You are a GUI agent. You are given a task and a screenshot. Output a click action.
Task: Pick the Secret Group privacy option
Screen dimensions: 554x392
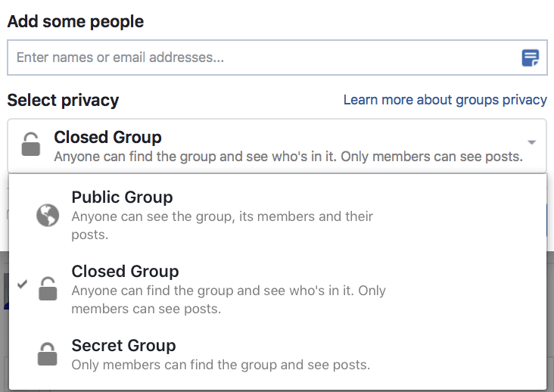coord(123,346)
